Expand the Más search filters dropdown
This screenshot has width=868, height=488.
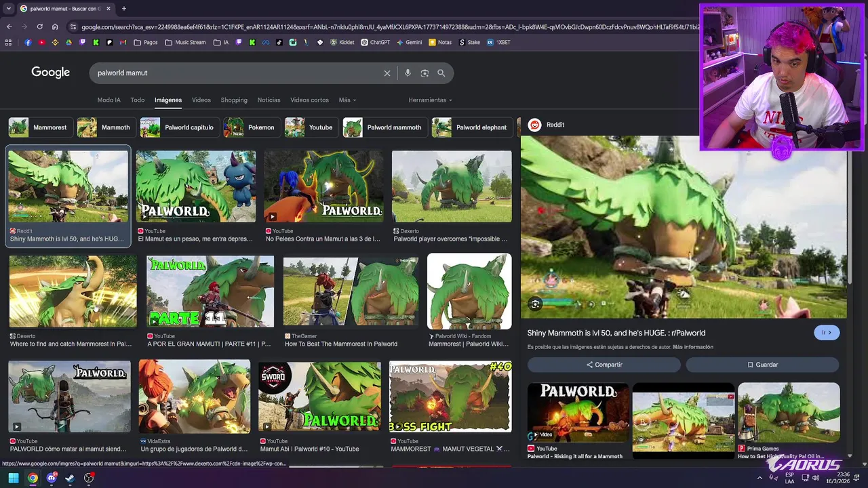tap(348, 100)
